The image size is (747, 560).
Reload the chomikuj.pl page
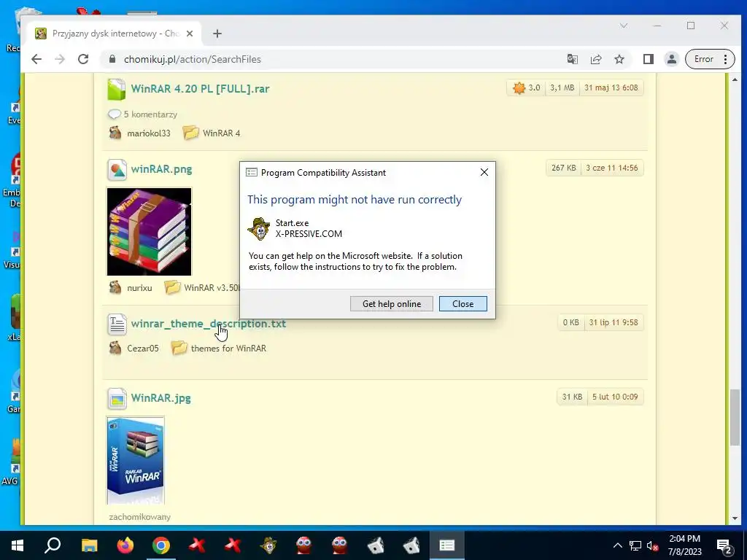[x=83, y=59]
